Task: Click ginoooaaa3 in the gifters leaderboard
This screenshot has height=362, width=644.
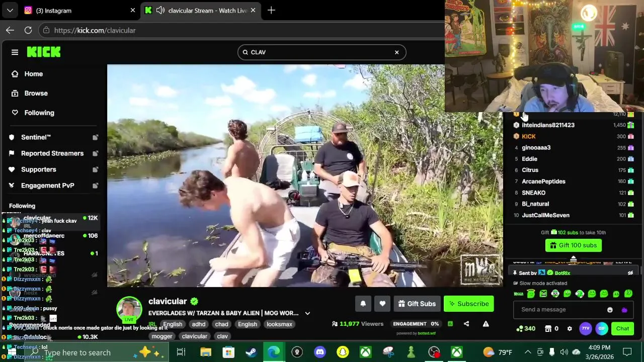Action: tap(536, 148)
